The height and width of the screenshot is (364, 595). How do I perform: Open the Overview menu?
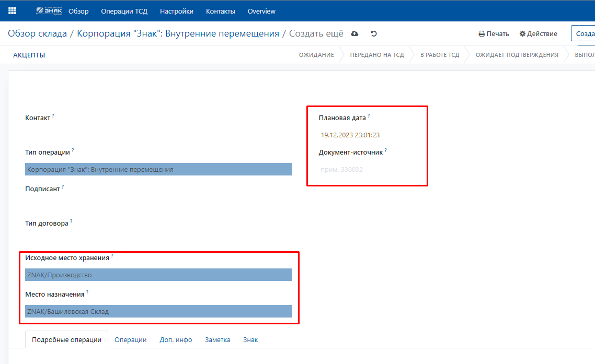click(261, 11)
